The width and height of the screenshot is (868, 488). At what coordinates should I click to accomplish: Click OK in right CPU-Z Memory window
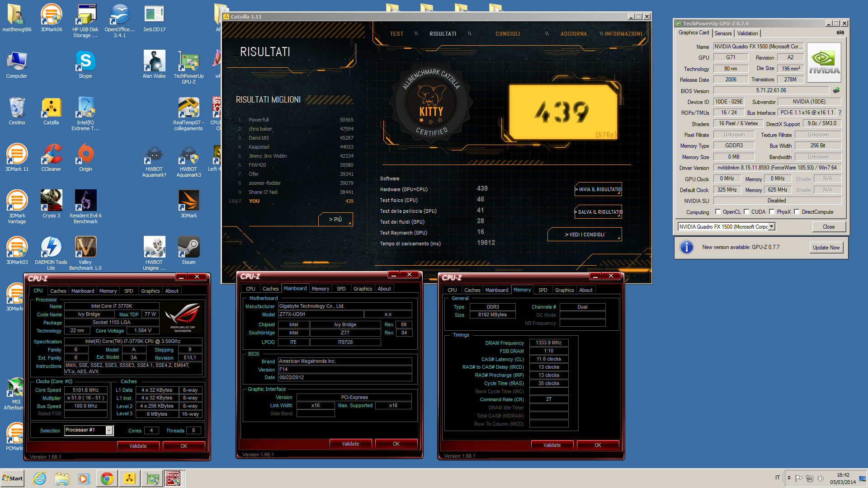coord(598,445)
